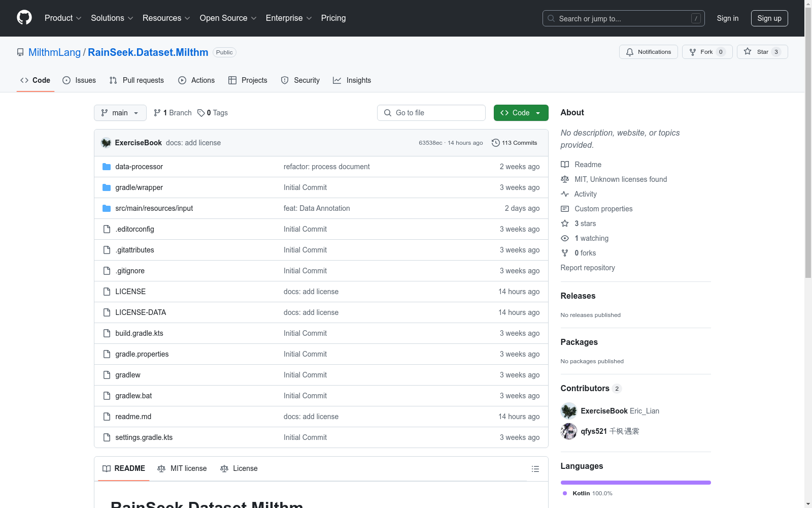Click the star icon beside 3 stars
812x508 pixels.
pos(565,224)
